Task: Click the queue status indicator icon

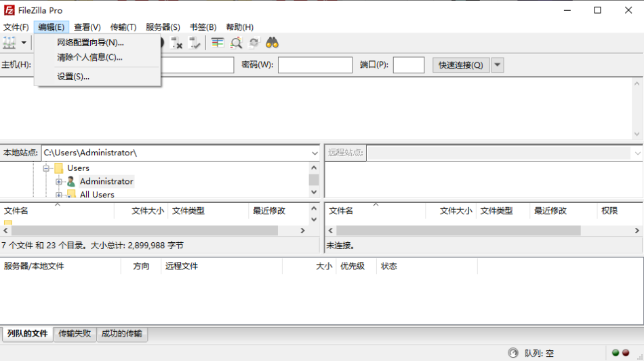Action: [x=513, y=353]
